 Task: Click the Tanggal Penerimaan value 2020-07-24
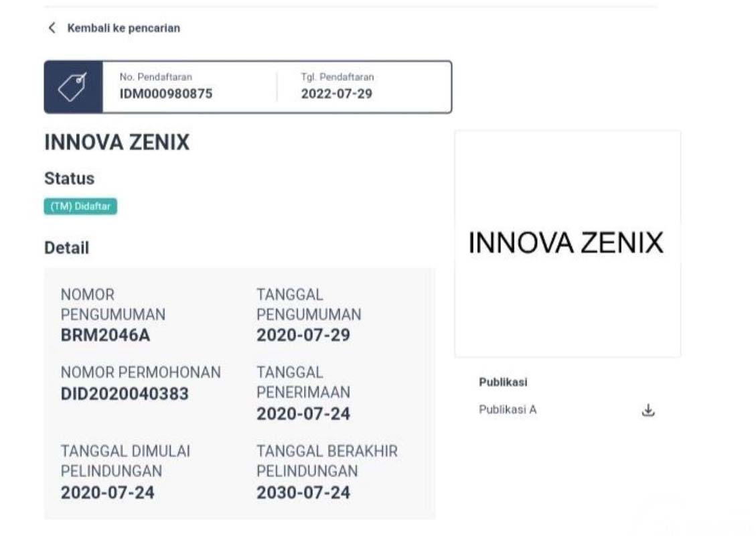pyautogui.click(x=303, y=414)
